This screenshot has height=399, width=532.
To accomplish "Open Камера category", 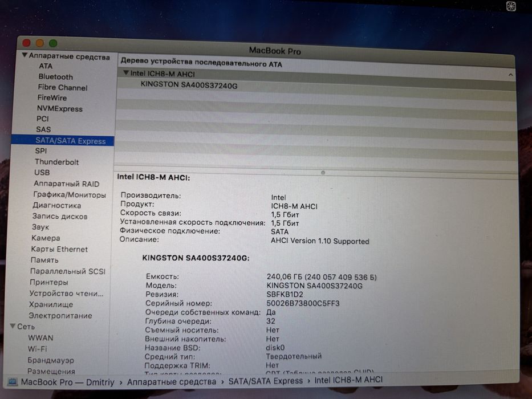I will coord(46,238).
